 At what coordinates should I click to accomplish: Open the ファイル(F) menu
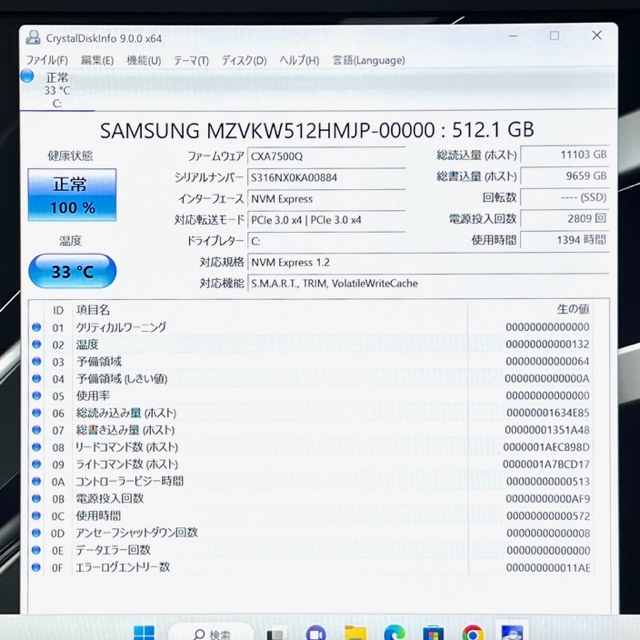point(47,60)
